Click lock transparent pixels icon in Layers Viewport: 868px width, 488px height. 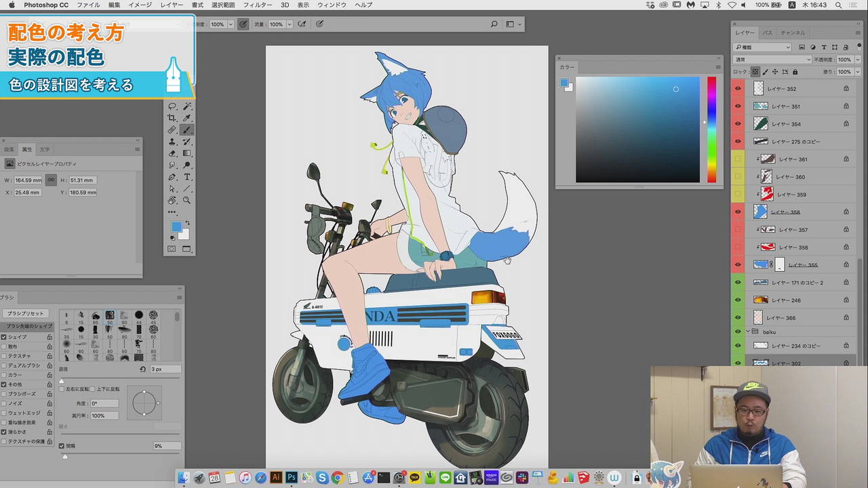click(x=755, y=71)
